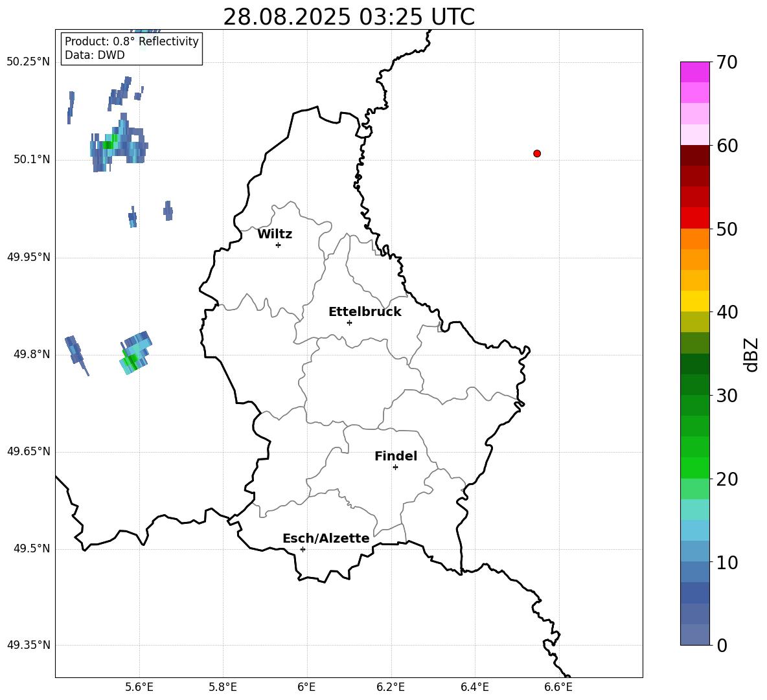
Task: Click the 6.4°E longitude label
Action: (474, 687)
